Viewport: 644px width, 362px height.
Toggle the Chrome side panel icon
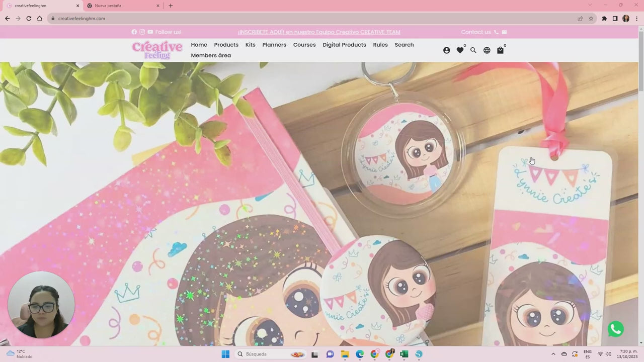click(615, 19)
